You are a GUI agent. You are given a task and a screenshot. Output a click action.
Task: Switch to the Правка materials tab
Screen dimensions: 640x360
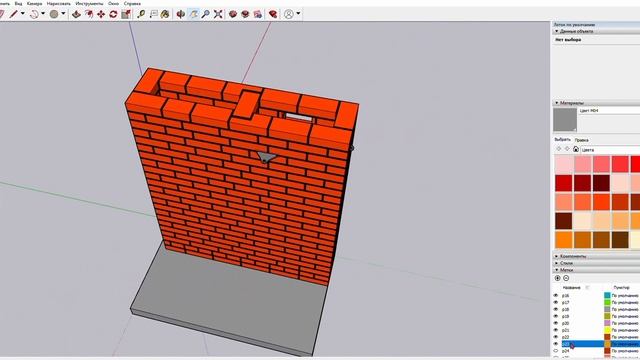[581, 140]
